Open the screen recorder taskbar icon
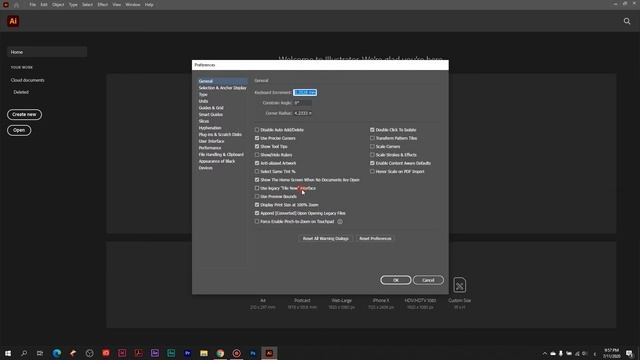 [x=236, y=353]
